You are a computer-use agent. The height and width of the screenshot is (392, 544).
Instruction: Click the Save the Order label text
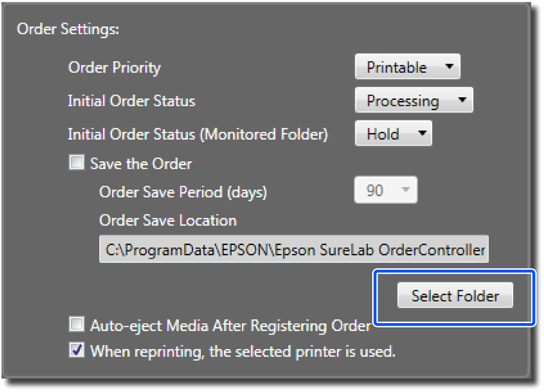(x=141, y=163)
